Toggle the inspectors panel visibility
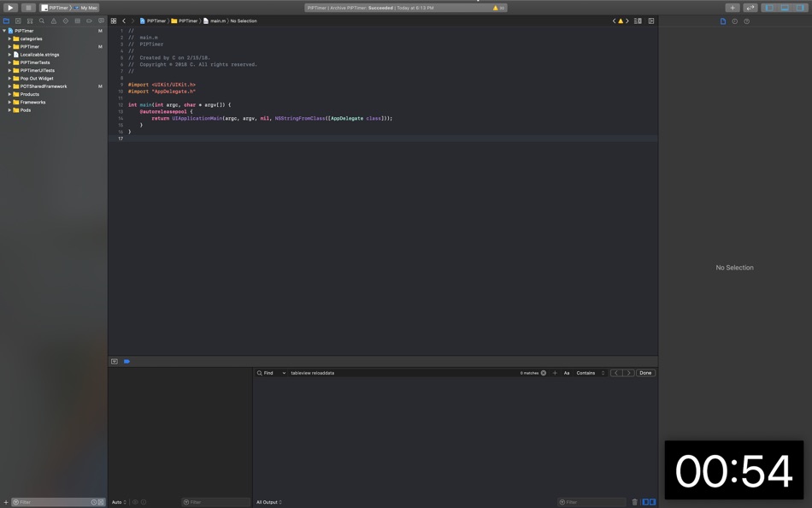The height and width of the screenshot is (508, 812). tap(800, 8)
